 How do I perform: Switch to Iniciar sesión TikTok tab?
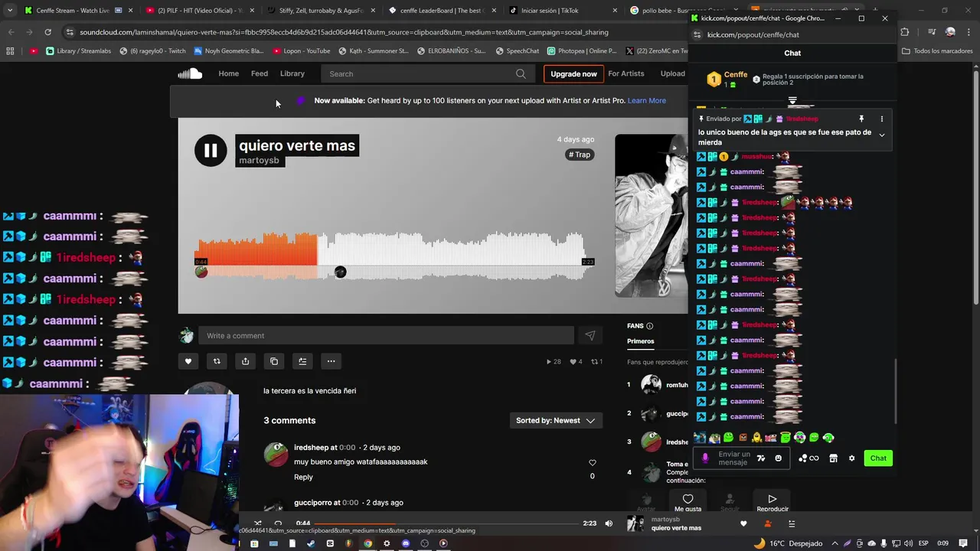tap(563, 11)
